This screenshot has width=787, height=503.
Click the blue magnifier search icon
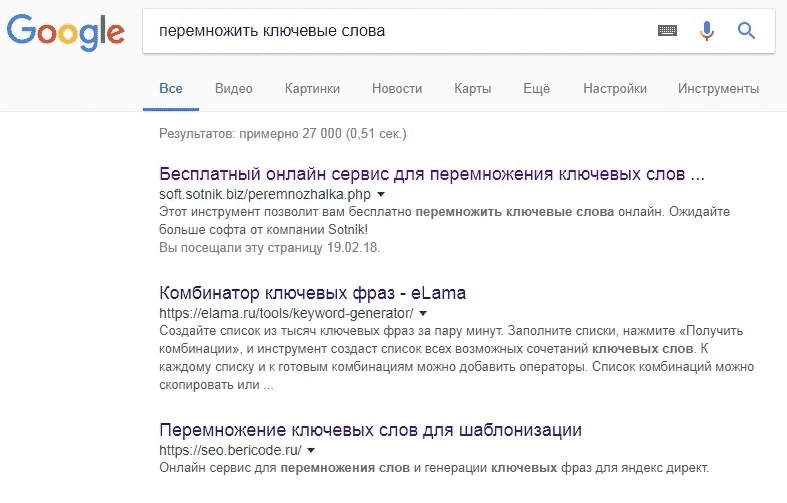pyautogui.click(x=746, y=31)
